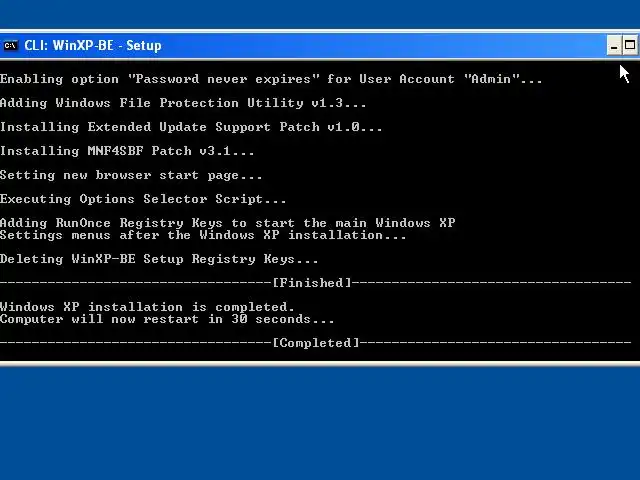Select 'Deleting WinXP-BE Setup Registry Keys...' line
Viewport: 640px width, 480px height.
click(159, 259)
